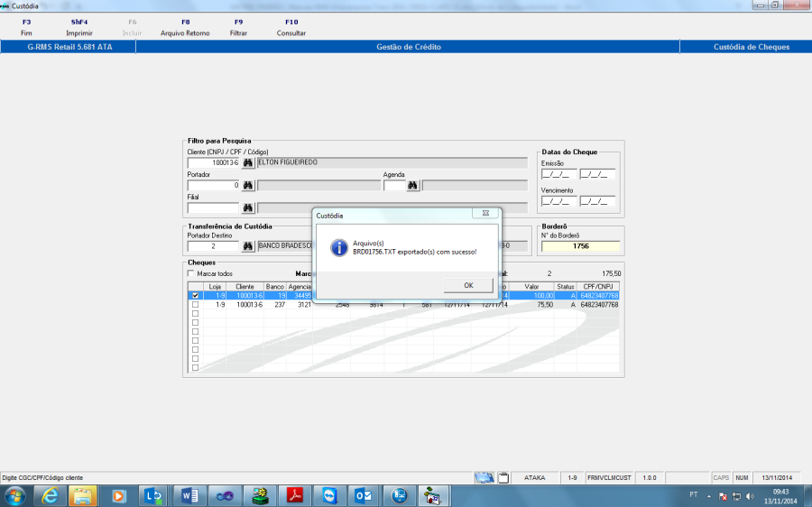Open Windows Media Player taskbar icon
Image resolution: width=812 pixels, height=507 pixels.
pos(118,496)
